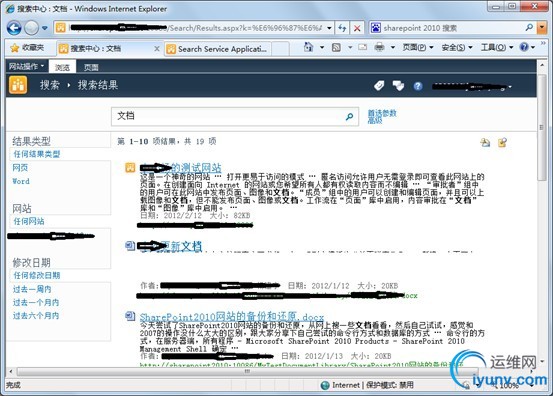Click the refresh page icon

click(x=342, y=28)
